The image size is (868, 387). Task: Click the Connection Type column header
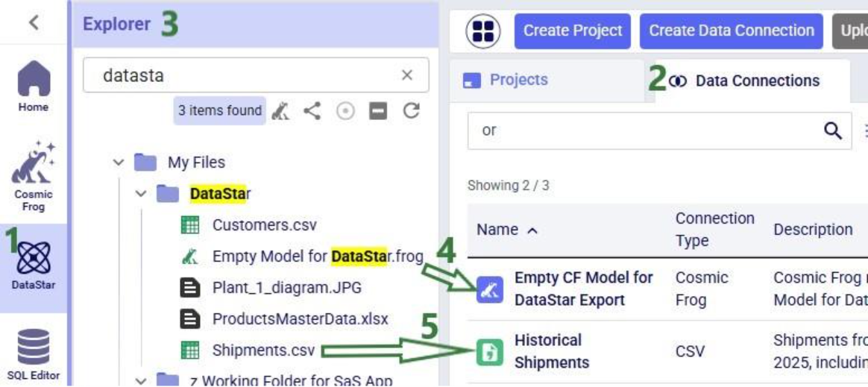coord(714,229)
